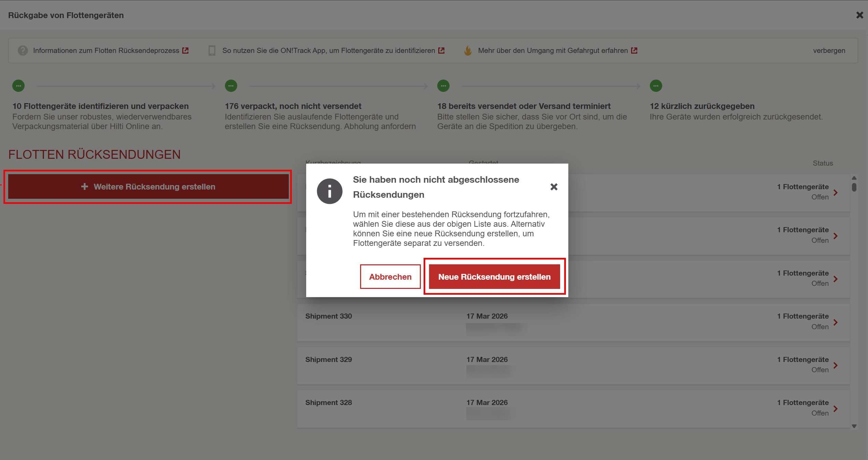Click heading '176 verpackt, noch nicht versendet'
This screenshot has height=460, width=868.
[x=293, y=106]
